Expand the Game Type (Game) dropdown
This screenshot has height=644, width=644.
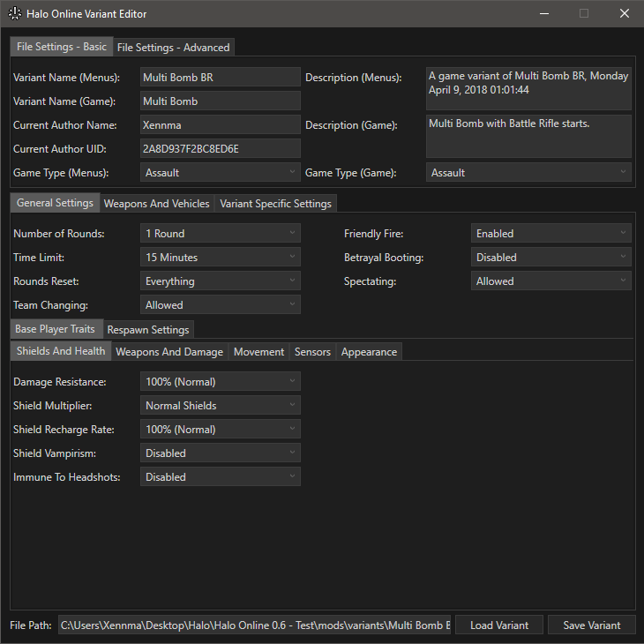click(x=528, y=173)
